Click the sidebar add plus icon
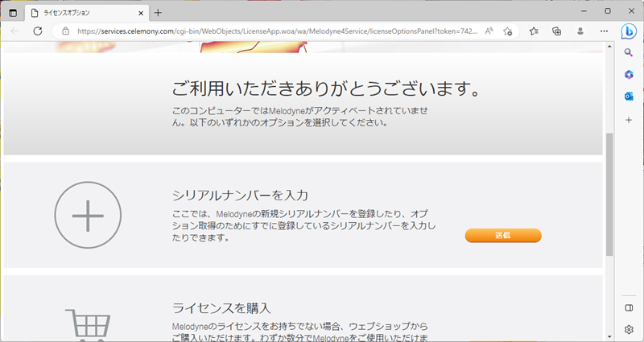Viewport: 644px width, 342px height. pos(629,120)
